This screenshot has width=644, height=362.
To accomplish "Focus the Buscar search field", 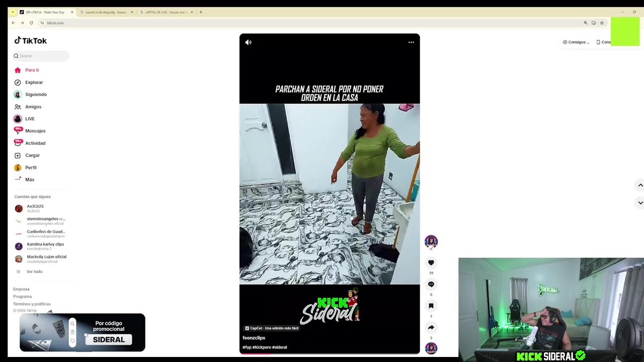I will 41,56.
